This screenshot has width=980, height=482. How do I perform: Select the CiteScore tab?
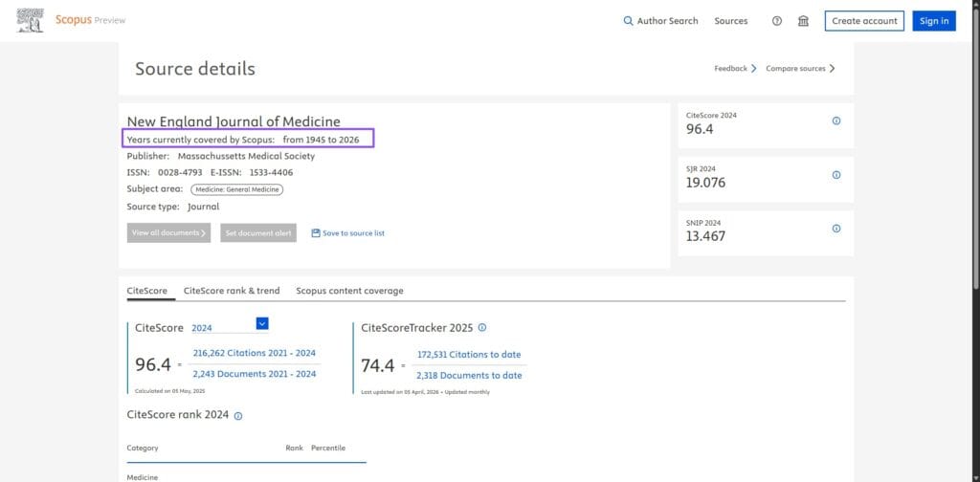[x=146, y=291]
